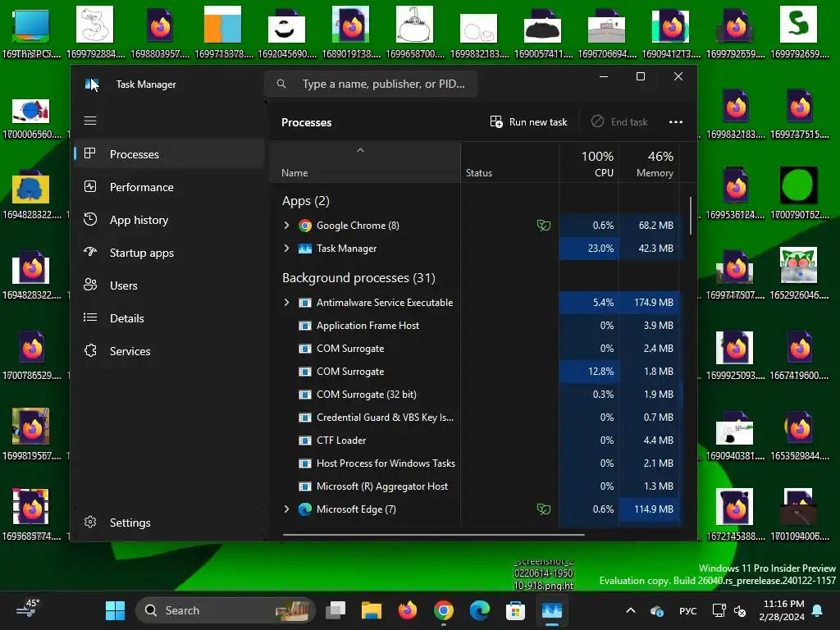This screenshot has height=630, width=840.
Task: Select the COM Surrogate (32 bit) row
Action: pos(475,395)
